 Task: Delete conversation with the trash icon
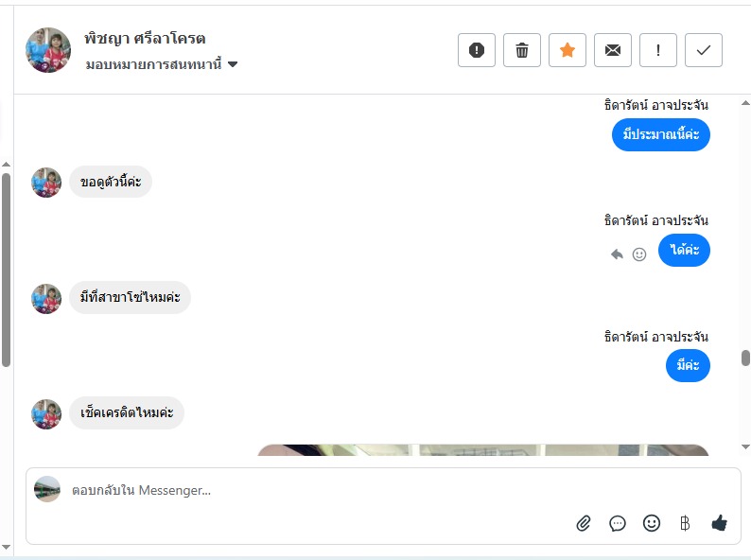pyautogui.click(x=521, y=50)
